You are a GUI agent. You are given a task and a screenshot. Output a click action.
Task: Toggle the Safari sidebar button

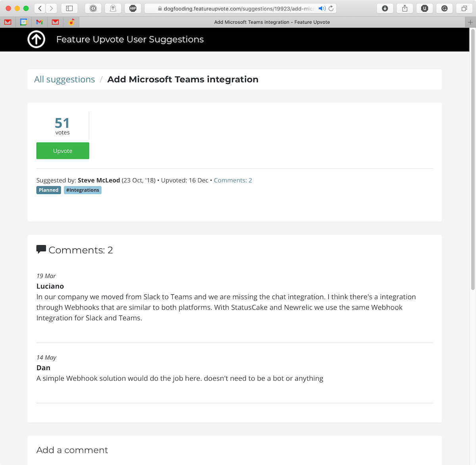69,8
